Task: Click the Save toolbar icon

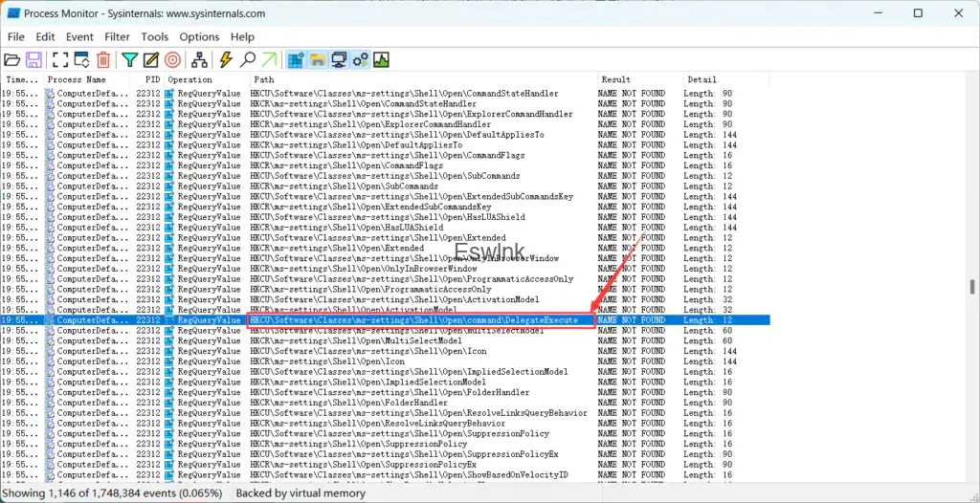Action: pyautogui.click(x=33, y=60)
